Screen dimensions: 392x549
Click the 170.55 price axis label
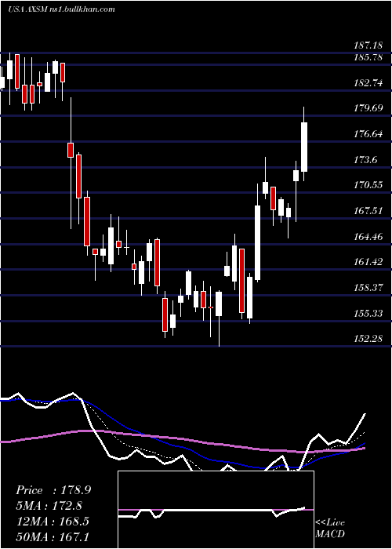[x=368, y=185]
